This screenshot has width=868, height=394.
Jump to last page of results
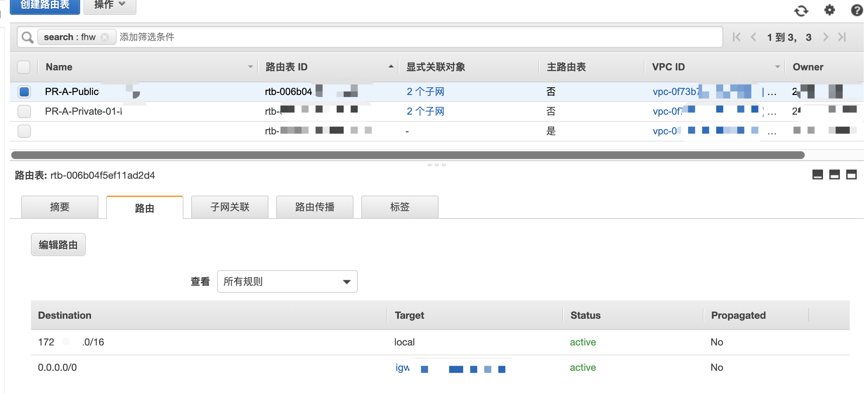[842, 37]
